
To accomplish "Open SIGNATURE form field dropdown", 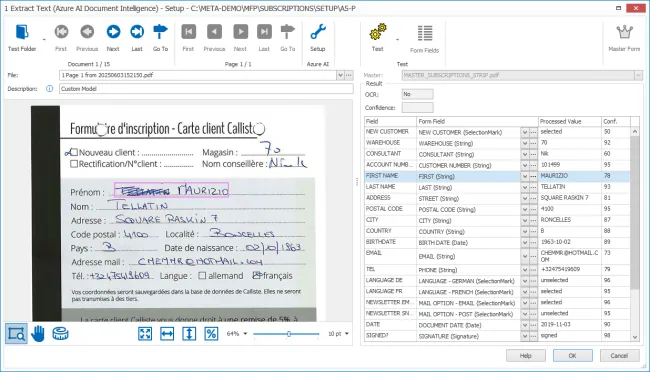I will pyautogui.click(x=525, y=336).
